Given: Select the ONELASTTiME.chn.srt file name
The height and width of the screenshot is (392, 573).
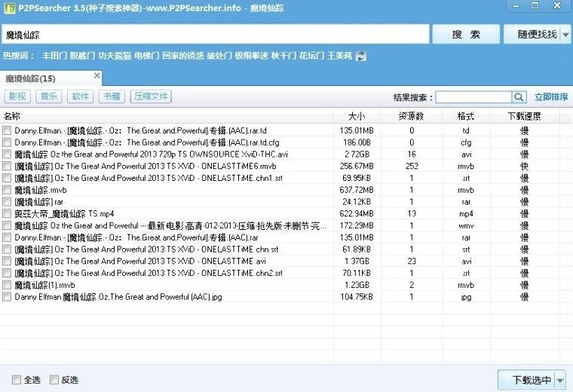Looking at the screenshot, I should tap(146, 250).
